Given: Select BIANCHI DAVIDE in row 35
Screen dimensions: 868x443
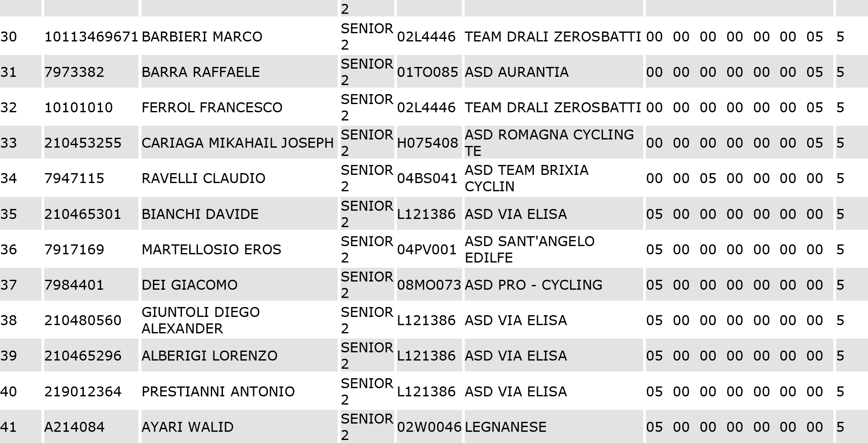Looking at the screenshot, I should tap(200, 214).
